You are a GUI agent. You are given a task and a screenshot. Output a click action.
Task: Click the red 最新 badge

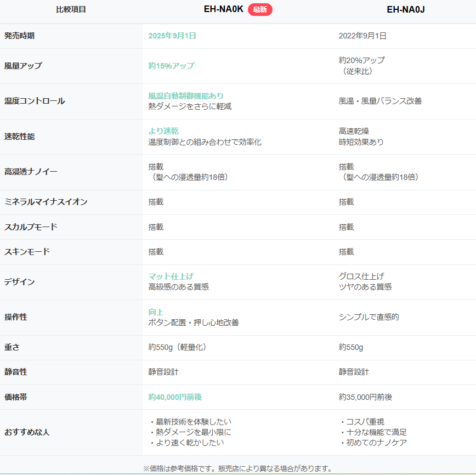click(x=260, y=9)
